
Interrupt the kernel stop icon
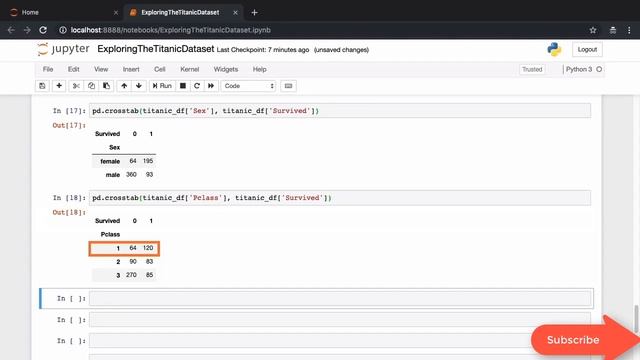click(183, 86)
